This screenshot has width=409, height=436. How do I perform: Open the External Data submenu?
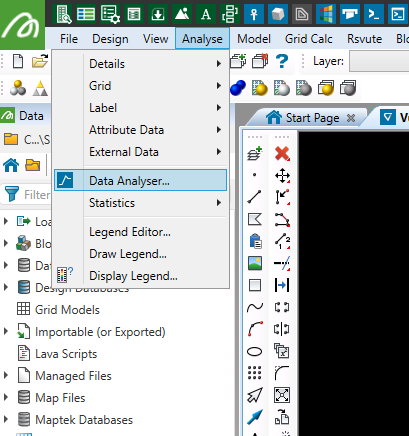coord(140,152)
